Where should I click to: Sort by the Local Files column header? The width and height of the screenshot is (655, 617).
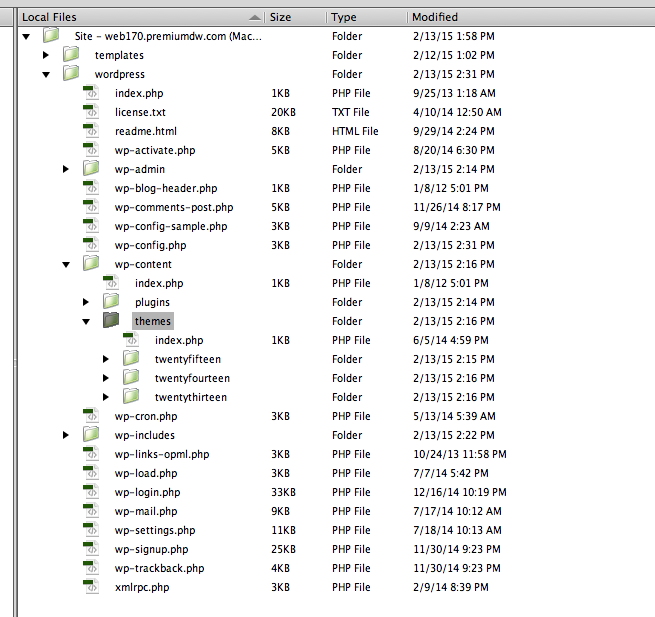pos(141,17)
